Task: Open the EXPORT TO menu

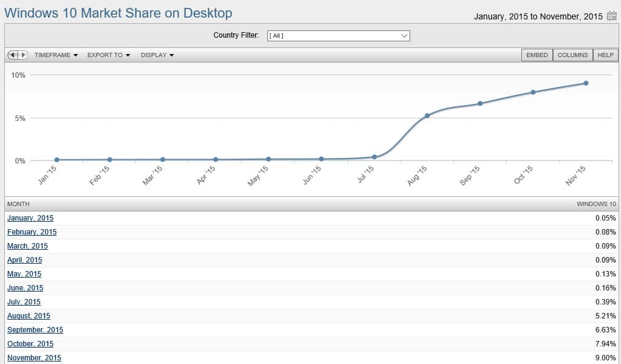Action: coord(109,55)
